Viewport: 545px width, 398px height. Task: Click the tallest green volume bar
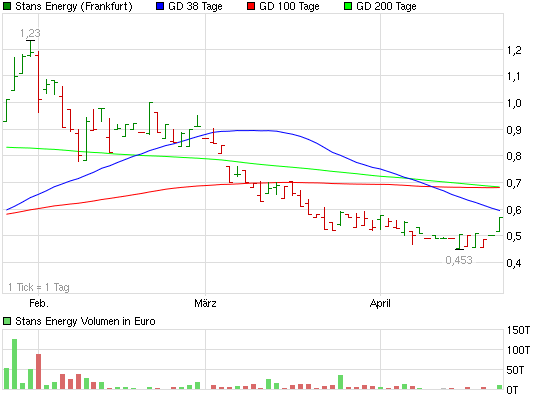point(15,364)
